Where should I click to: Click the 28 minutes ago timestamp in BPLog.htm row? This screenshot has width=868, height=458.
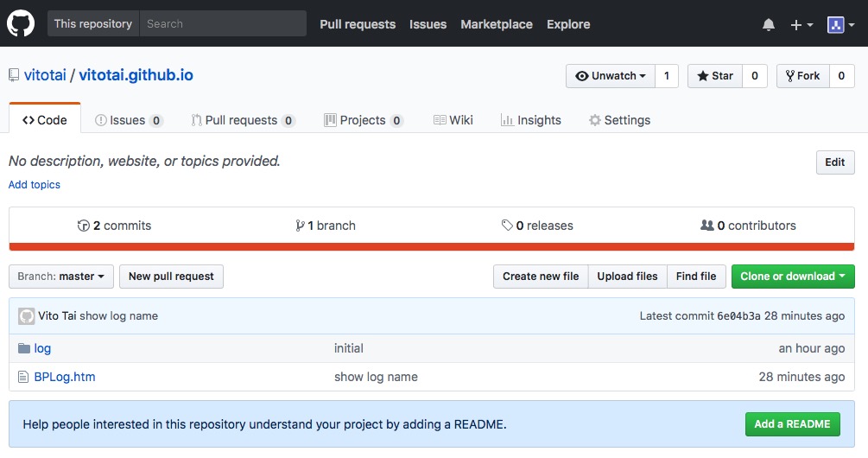point(801,377)
